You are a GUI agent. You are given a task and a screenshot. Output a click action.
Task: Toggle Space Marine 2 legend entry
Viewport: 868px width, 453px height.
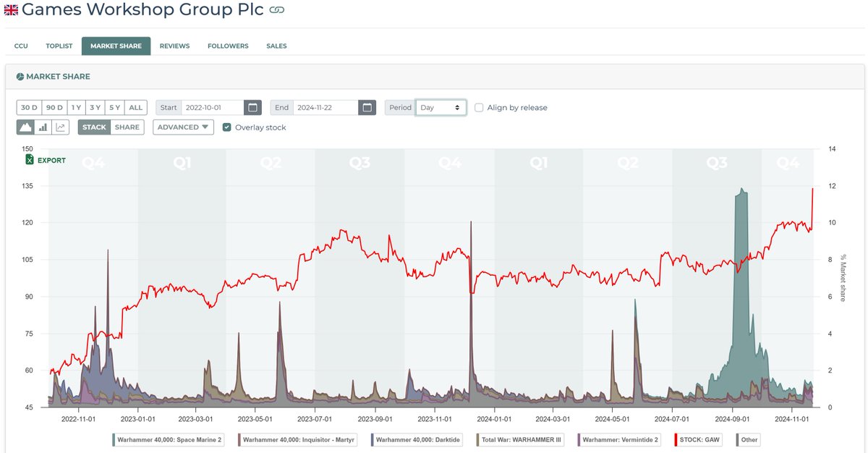170,439
